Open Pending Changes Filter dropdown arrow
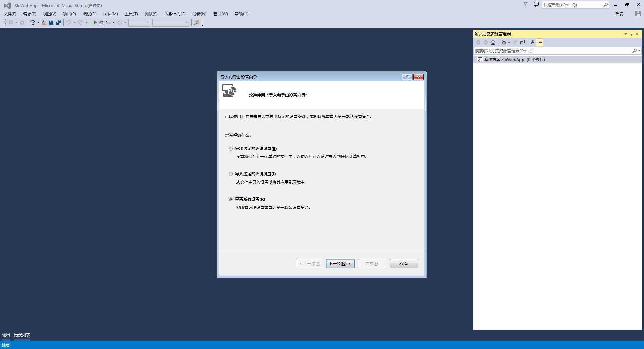644x349 pixels. click(x=509, y=42)
